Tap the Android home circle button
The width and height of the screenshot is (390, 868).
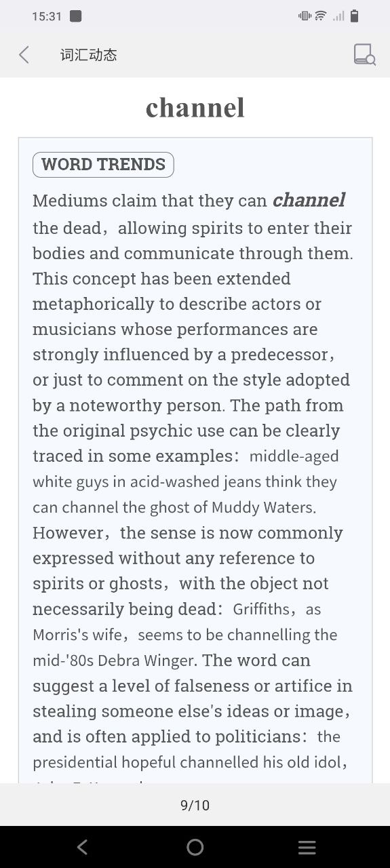pyautogui.click(x=195, y=847)
